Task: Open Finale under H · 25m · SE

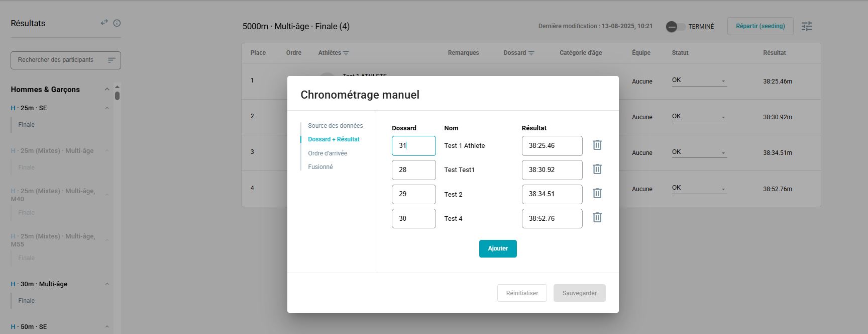Action: (x=27, y=125)
